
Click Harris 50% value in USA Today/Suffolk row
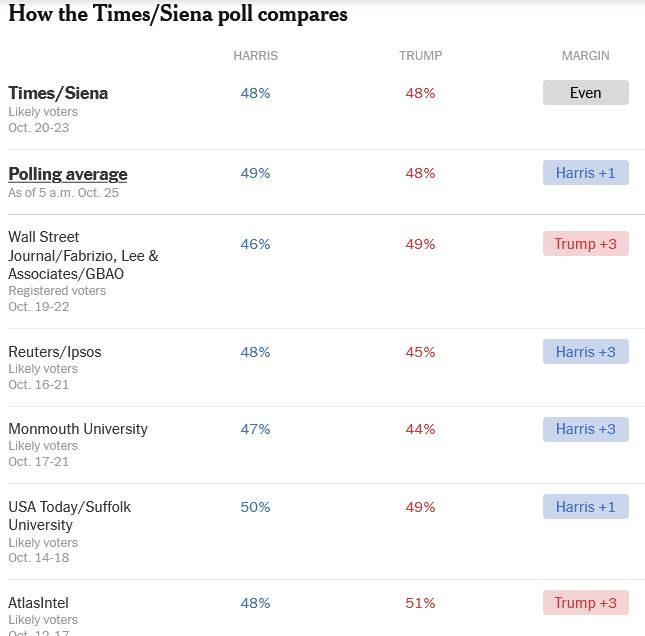click(256, 507)
